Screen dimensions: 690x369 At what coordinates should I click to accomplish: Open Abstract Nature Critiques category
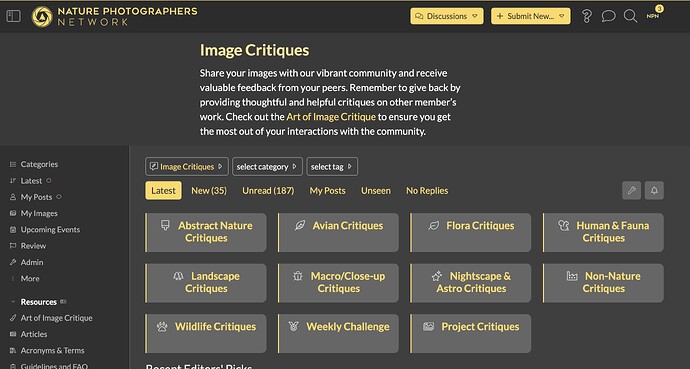point(206,233)
